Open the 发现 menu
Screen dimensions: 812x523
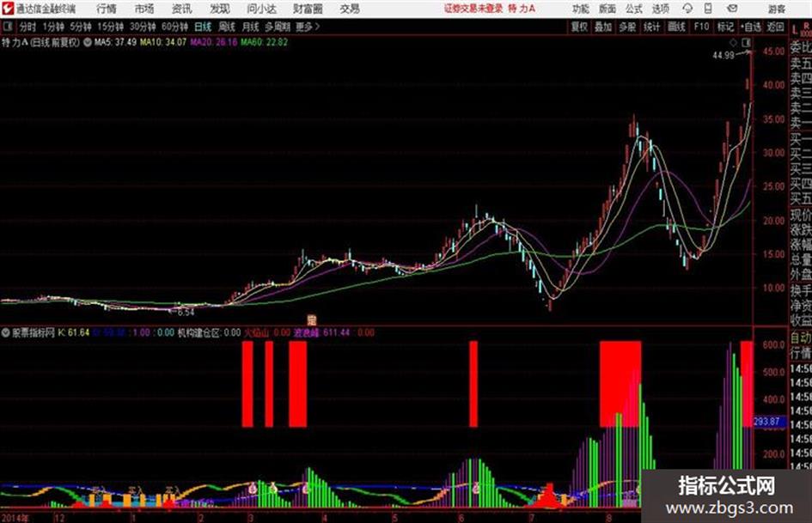click(x=220, y=9)
